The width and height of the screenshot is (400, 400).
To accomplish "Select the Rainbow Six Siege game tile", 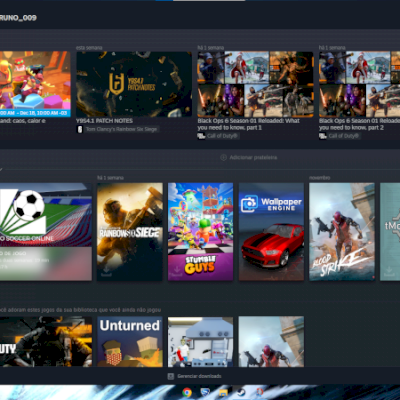I will pyautogui.click(x=130, y=232).
